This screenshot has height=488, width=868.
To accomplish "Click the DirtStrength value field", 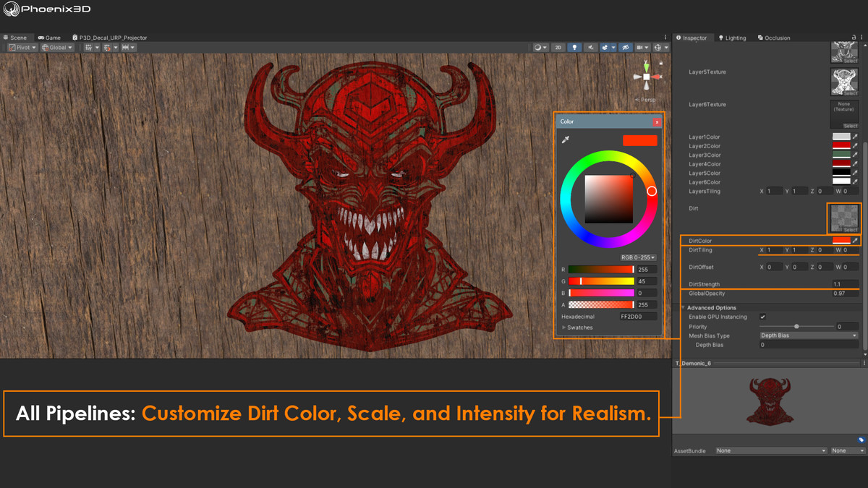I will point(845,284).
